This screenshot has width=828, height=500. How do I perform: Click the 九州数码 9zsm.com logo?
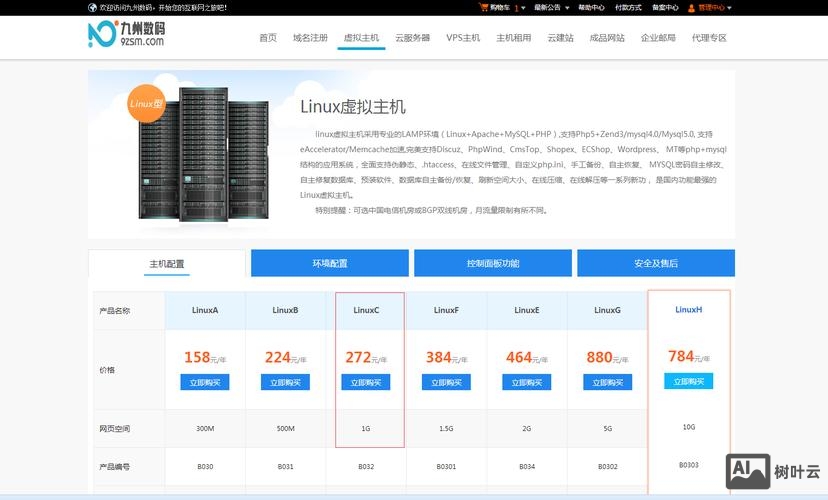click(x=126, y=34)
